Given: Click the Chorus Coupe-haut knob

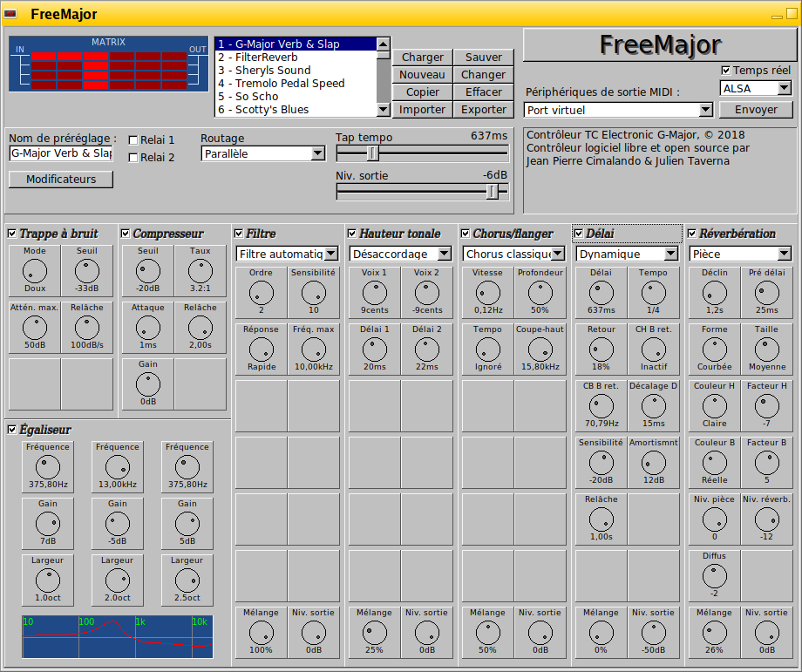Looking at the screenshot, I should [x=540, y=350].
